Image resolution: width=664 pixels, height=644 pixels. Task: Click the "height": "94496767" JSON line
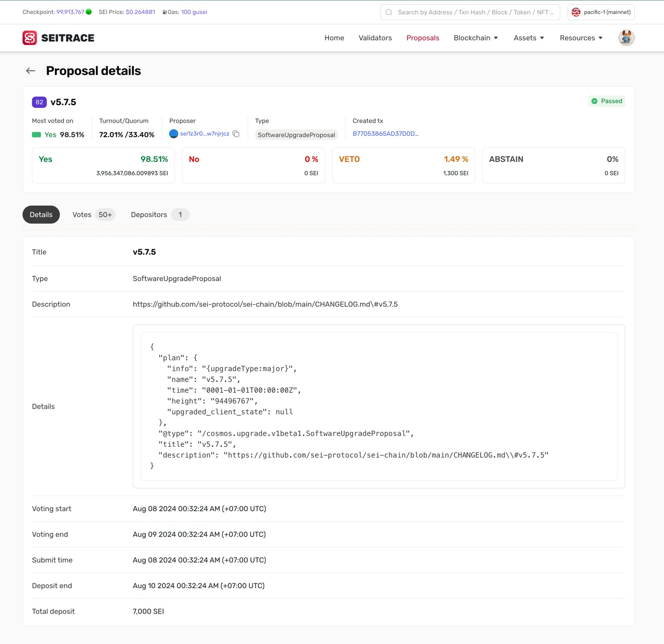coord(212,401)
